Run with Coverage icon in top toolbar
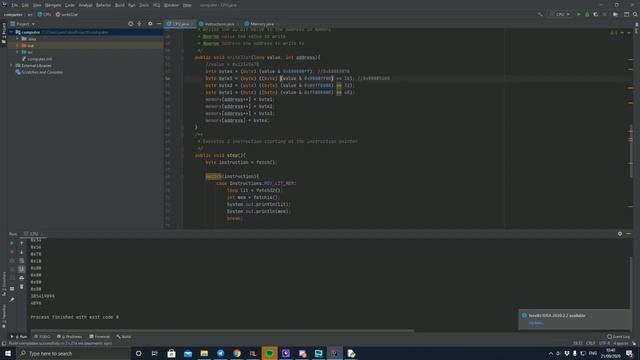This screenshot has width=640, height=360. point(596,14)
